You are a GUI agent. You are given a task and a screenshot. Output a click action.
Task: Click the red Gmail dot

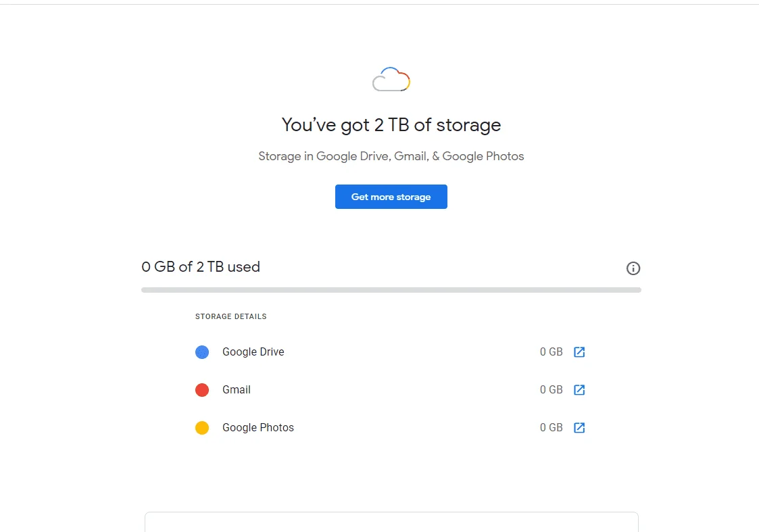[x=202, y=389]
